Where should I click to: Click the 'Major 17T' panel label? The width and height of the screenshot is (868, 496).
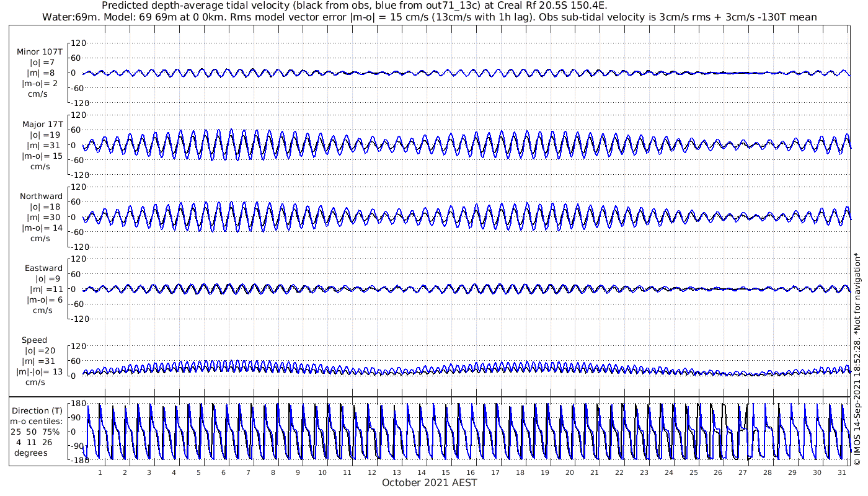click(x=42, y=124)
